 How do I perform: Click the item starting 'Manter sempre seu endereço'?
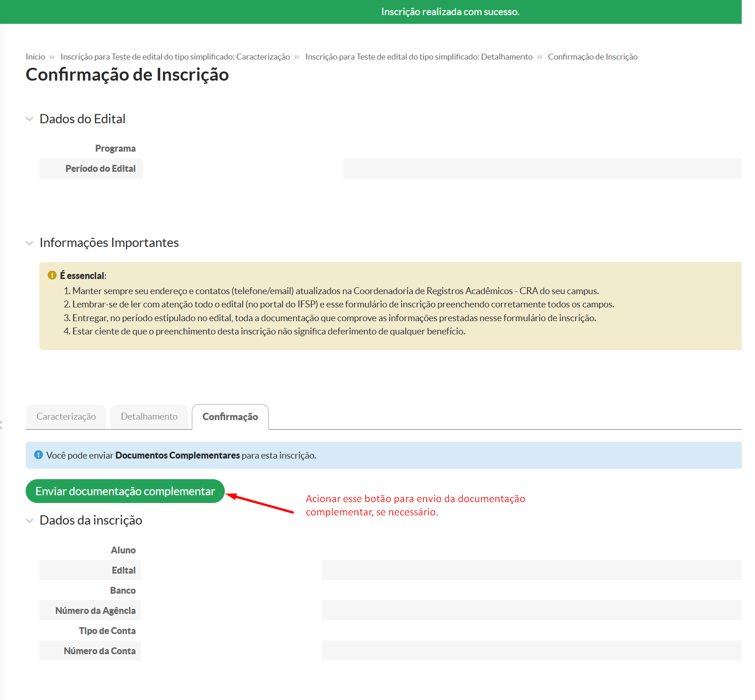(336, 291)
